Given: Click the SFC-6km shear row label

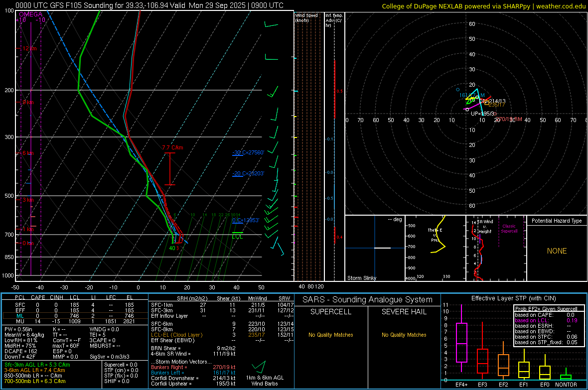Looking at the screenshot, I should click(162, 324).
